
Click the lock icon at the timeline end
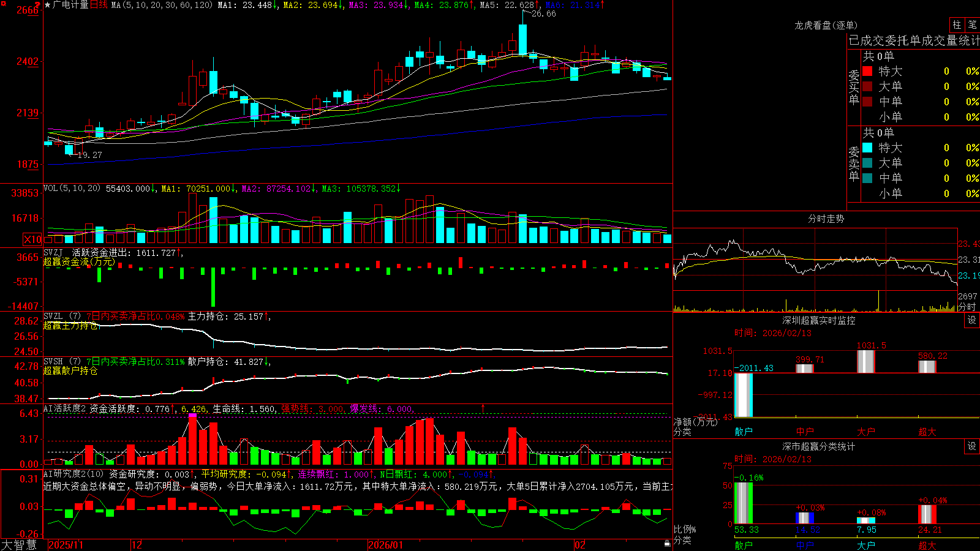667,544
